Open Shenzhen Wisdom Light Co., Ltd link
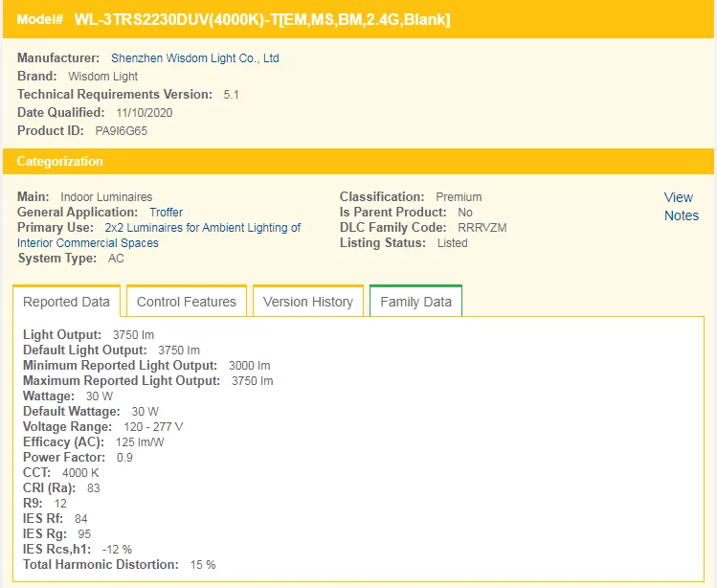Image resolution: width=717 pixels, height=588 pixels. click(x=195, y=58)
